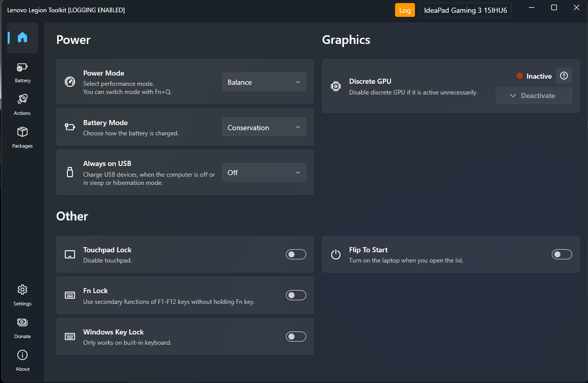
Task: Click the Always on USB icon
Action: [x=70, y=172]
